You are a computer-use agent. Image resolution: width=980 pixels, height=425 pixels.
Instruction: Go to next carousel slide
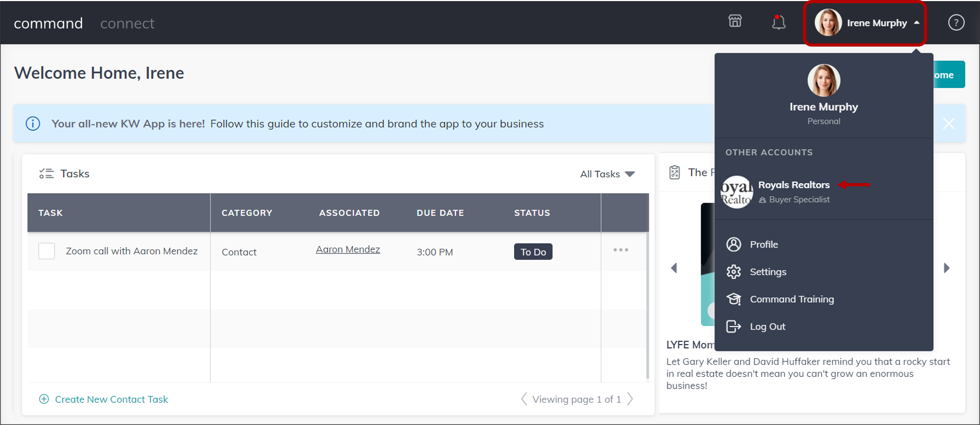tap(947, 268)
